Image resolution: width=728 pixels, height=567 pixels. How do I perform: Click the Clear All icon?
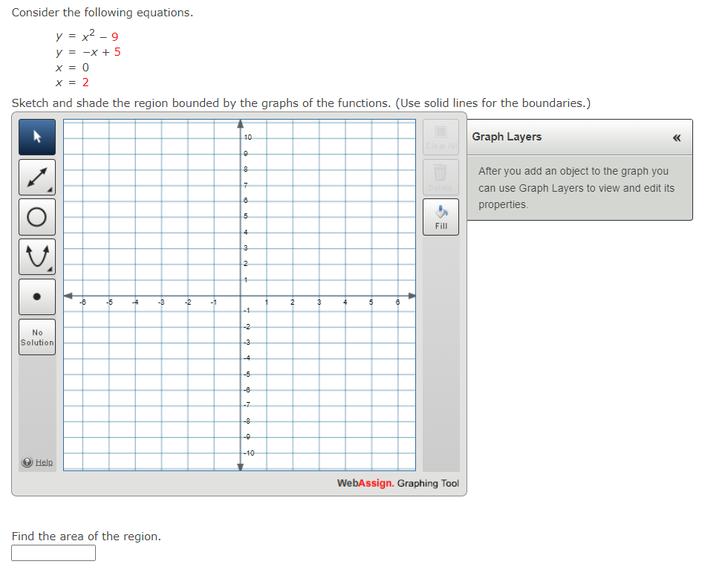(441, 137)
